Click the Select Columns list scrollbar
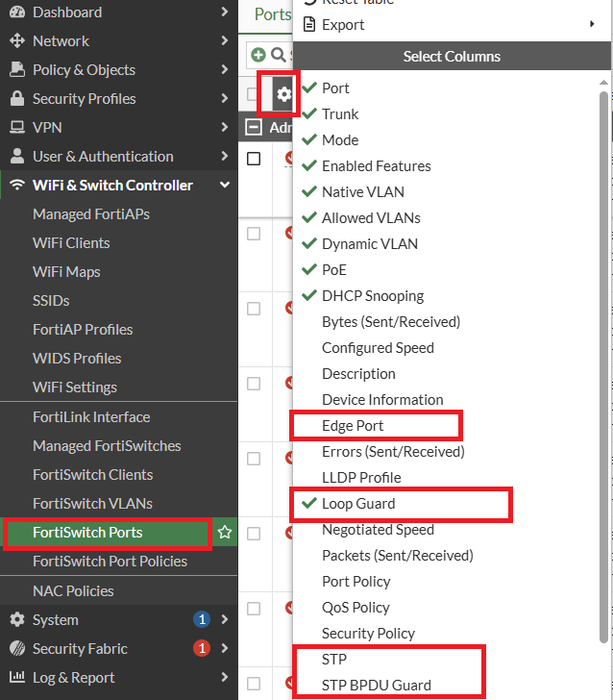 point(603,365)
